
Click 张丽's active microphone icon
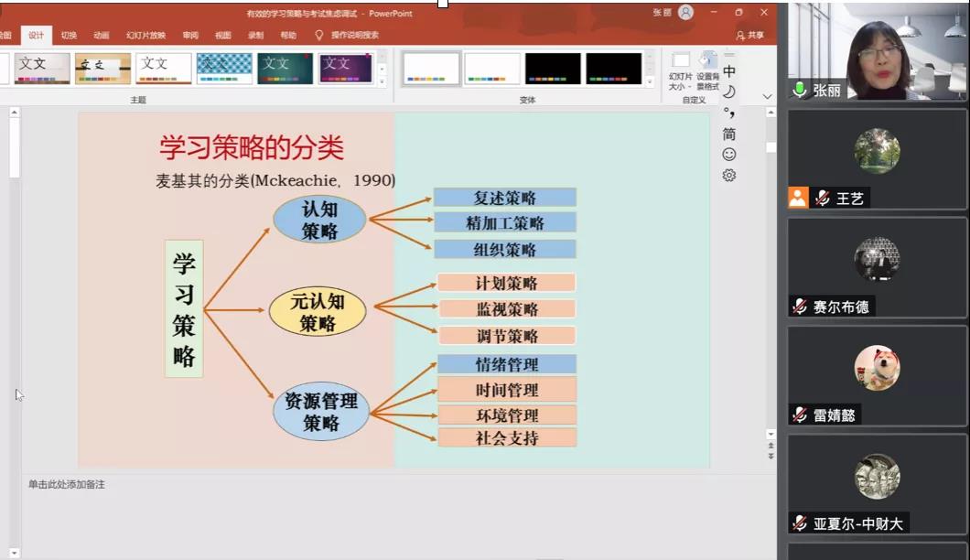(x=799, y=91)
